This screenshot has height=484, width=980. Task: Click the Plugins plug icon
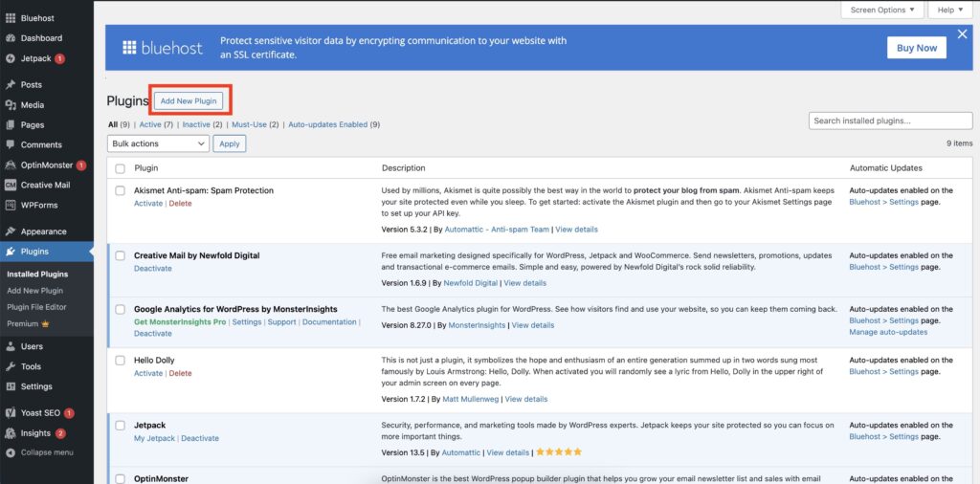click(x=10, y=252)
